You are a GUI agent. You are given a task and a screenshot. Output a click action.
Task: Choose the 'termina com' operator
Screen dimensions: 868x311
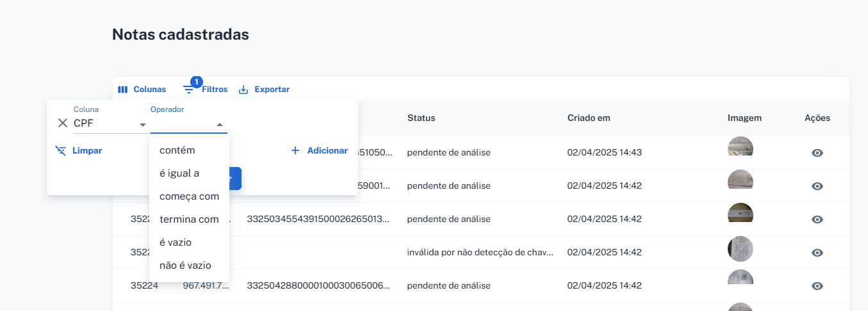pyautogui.click(x=189, y=219)
